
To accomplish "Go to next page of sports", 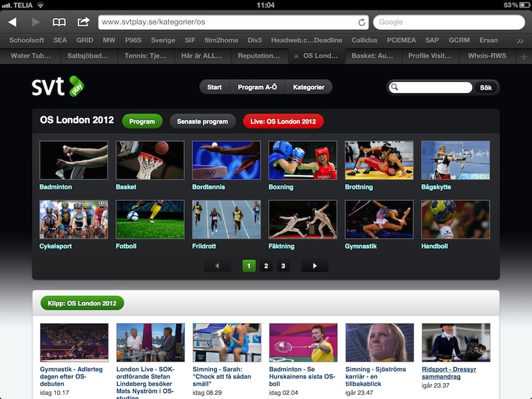I will pyautogui.click(x=315, y=265).
